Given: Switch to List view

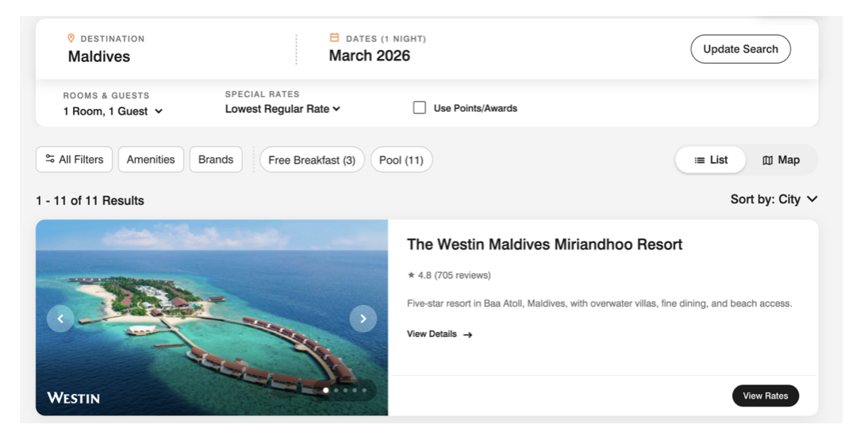Looking at the screenshot, I should coord(711,160).
